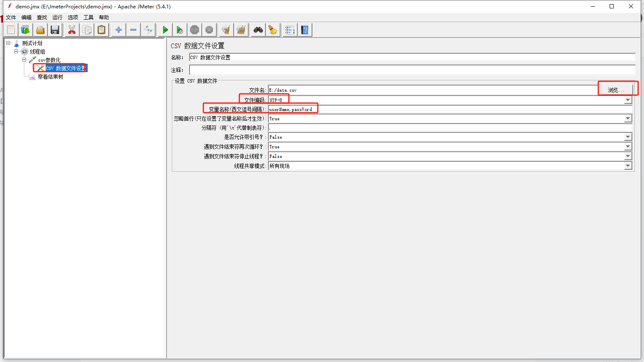Viewport: 644px width, 362px height.
Task: Open the 忽略首行 dropdown arrow
Action: [628, 119]
